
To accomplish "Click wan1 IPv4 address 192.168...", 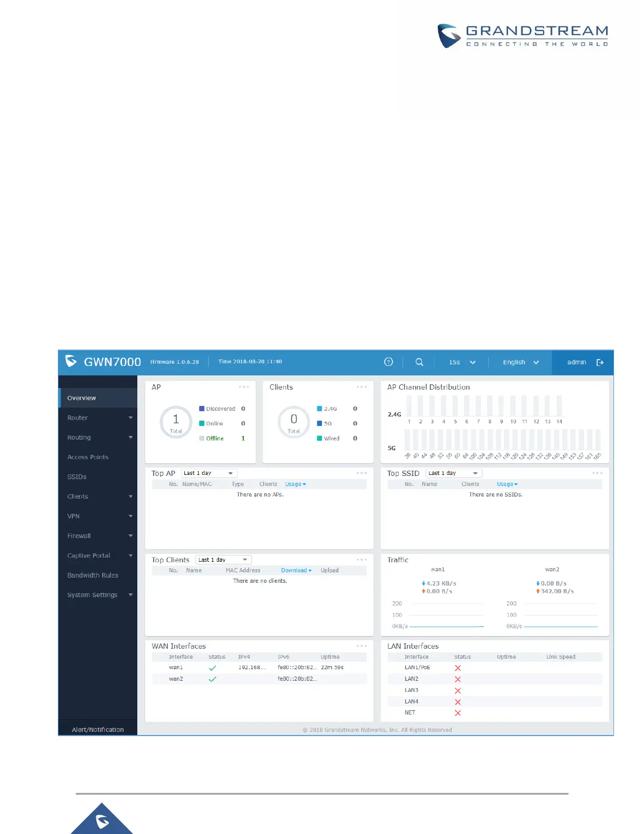I will tap(252, 668).
